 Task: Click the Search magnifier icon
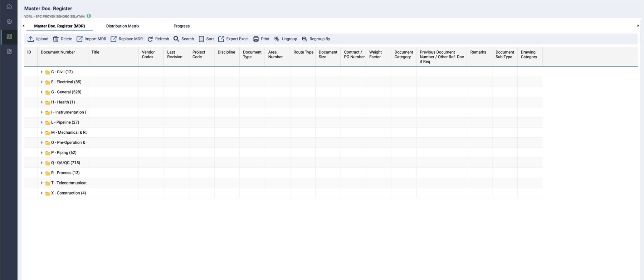tap(176, 39)
